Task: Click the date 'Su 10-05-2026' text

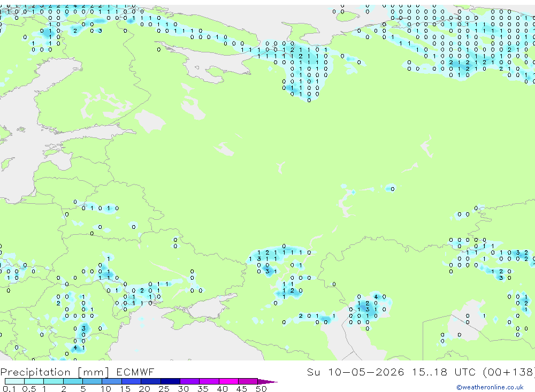Action: point(355,372)
